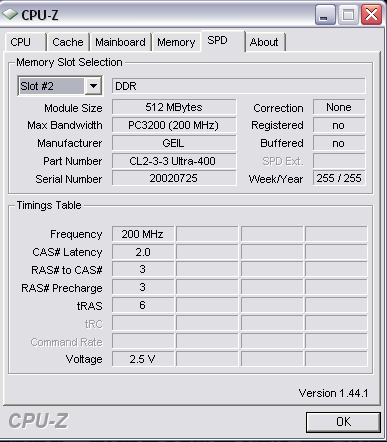The height and width of the screenshot is (442, 387).
Task: Open the About tab
Action: tap(265, 42)
